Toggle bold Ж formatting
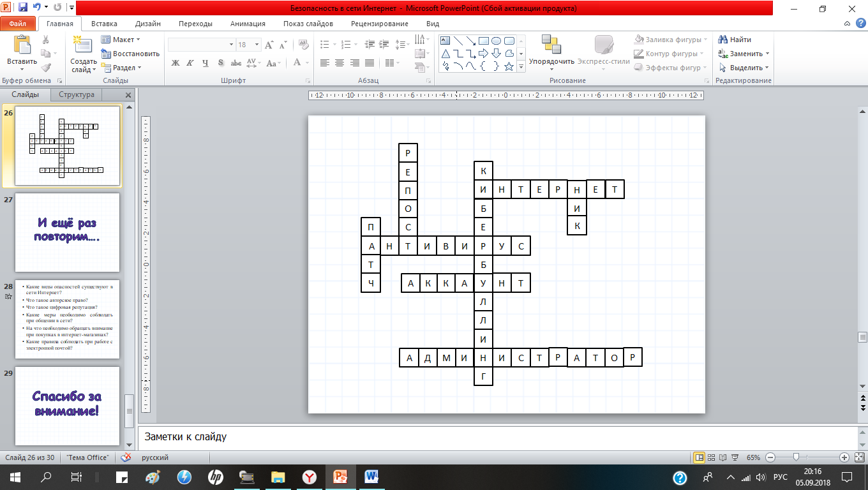 point(176,63)
